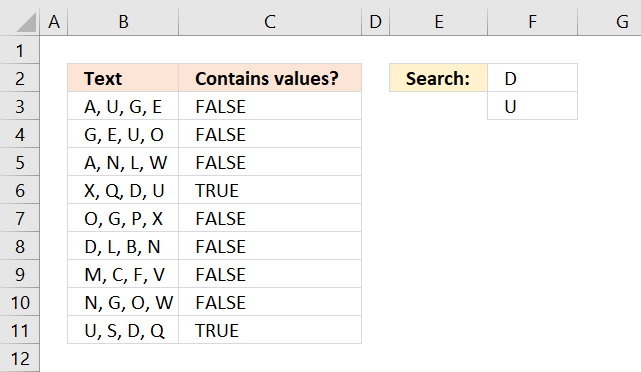Select cell with text 'D, L, B, N'
Image resolution: width=641 pixels, height=372 pixels.
123,246
